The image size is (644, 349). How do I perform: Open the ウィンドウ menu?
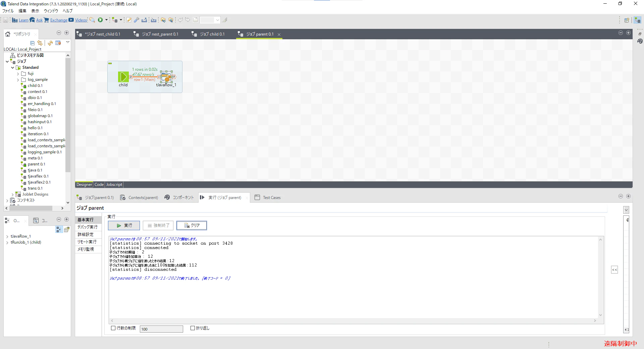51,11
